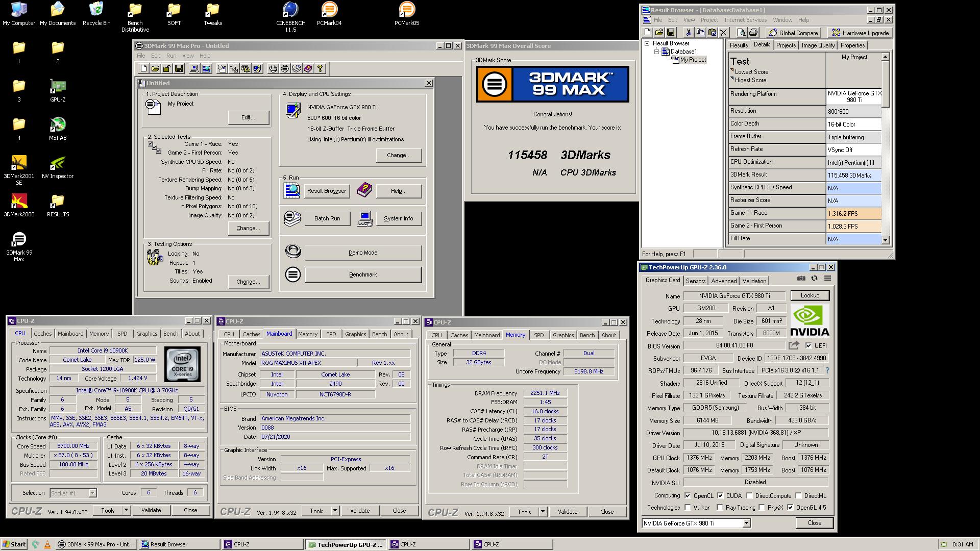Screen dimensions: 980x551
Task: Click Start button on taskbar
Action: tap(14, 544)
